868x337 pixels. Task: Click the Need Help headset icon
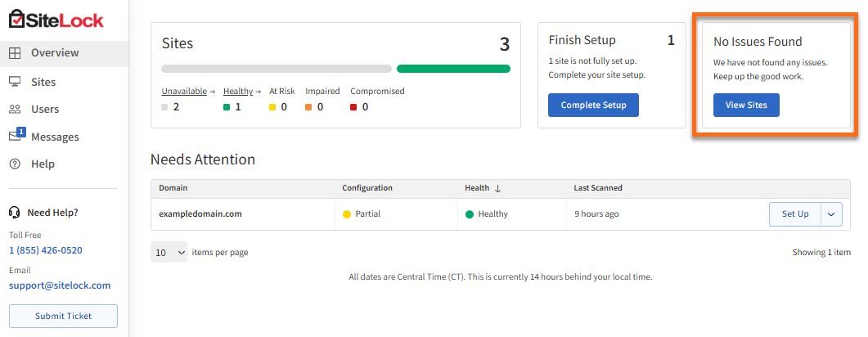tap(14, 213)
